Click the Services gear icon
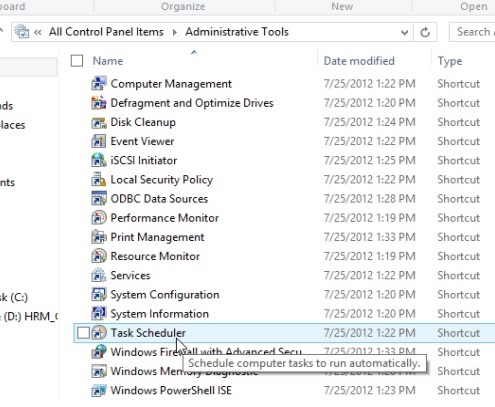This screenshot has height=407, width=495. [x=99, y=276]
